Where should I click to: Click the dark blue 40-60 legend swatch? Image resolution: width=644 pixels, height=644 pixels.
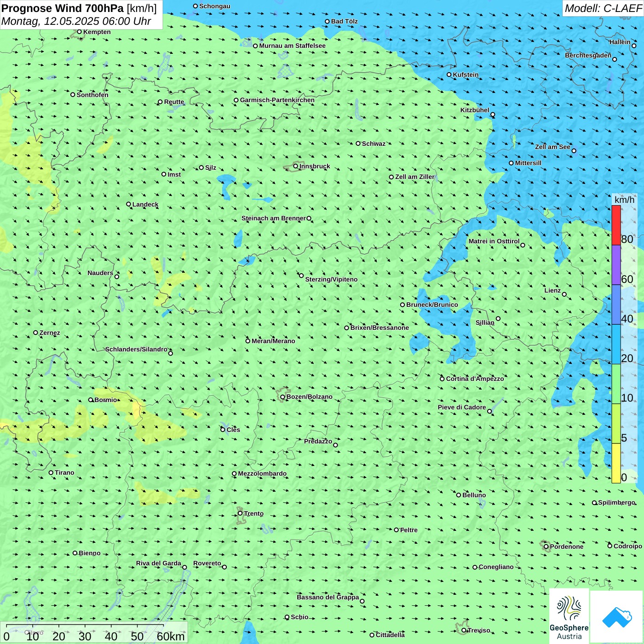tap(616, 305)
